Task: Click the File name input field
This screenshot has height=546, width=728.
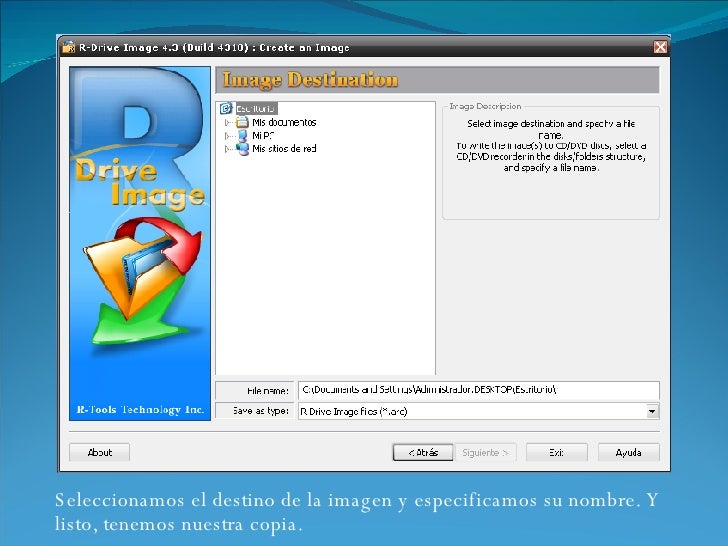Action: click(479, 390)
